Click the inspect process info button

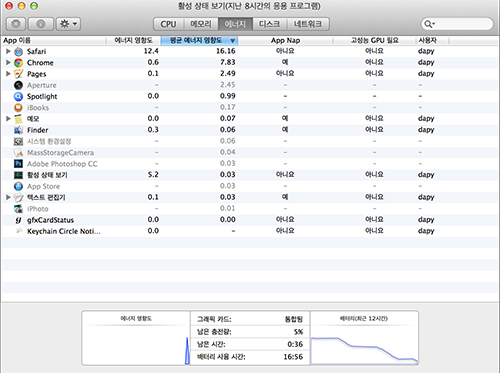click(41, 24)
